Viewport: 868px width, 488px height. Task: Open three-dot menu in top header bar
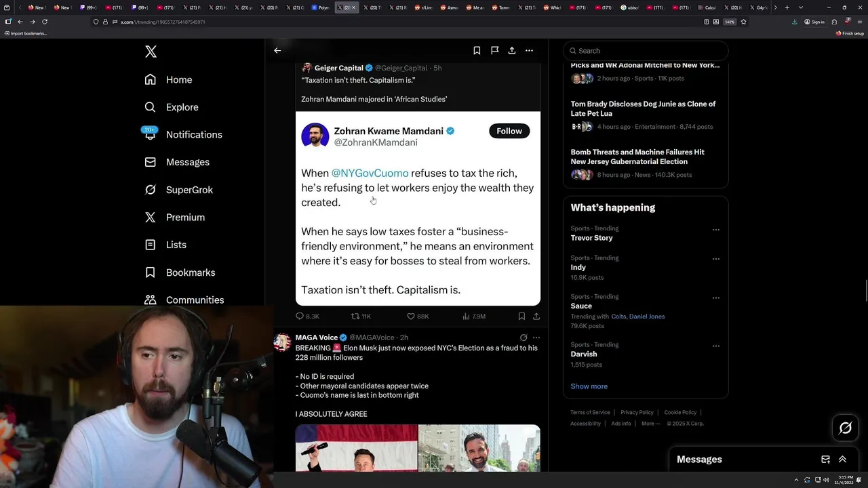pyautogui.click(x=530, y=50)
